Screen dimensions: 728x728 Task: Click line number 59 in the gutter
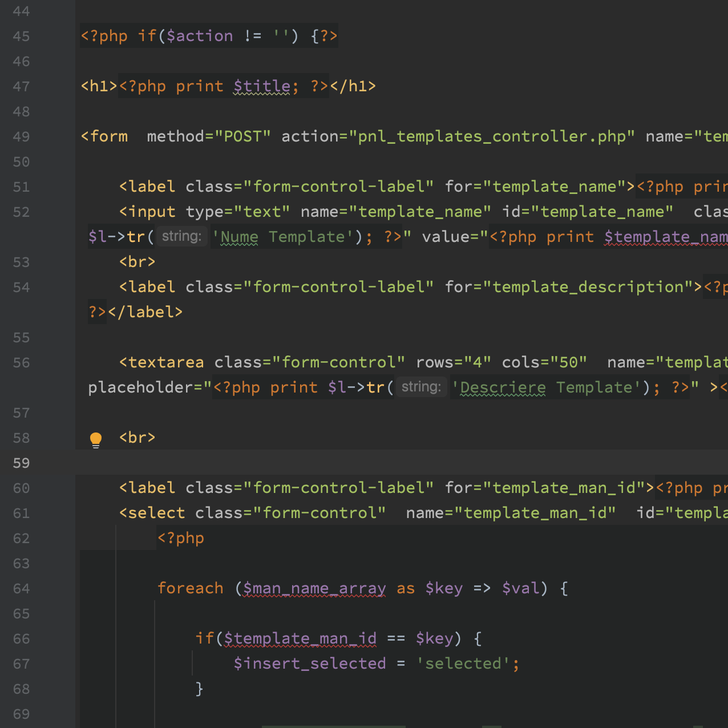tap(21, 463)
